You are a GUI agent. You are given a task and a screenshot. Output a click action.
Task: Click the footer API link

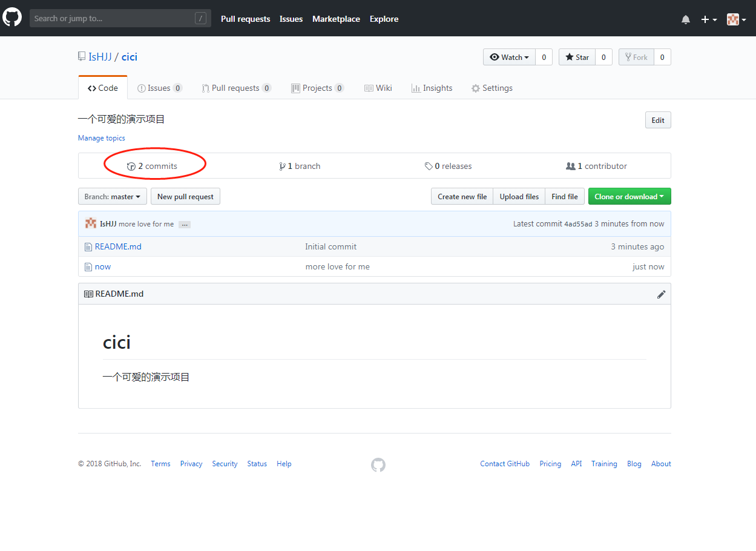tap(576, 464)
